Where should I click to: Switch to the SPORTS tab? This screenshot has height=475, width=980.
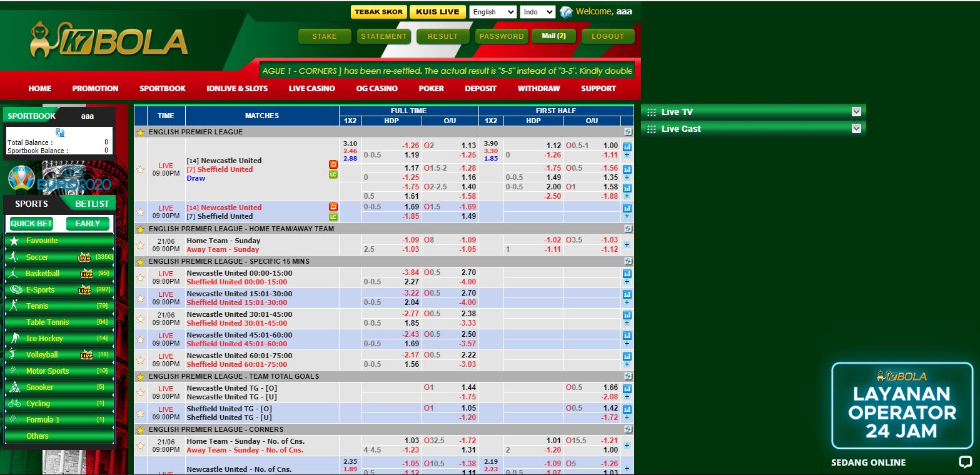(31, 204)
